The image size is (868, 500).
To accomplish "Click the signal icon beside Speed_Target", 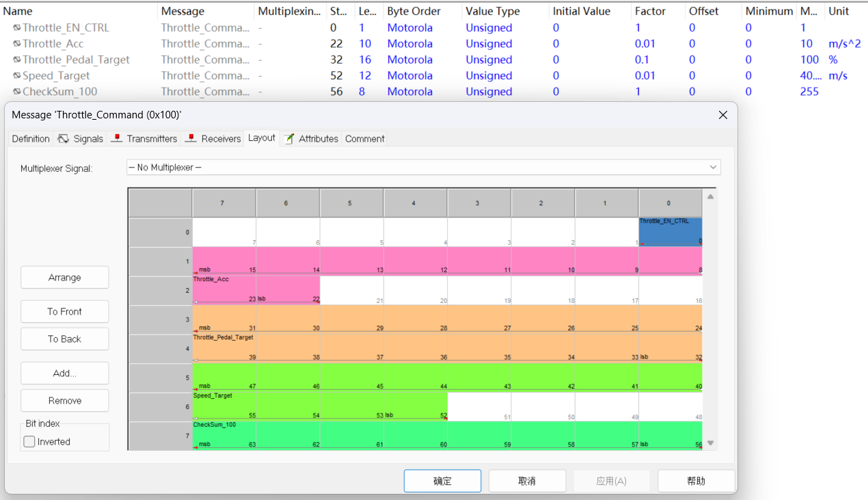I will 16,76.
